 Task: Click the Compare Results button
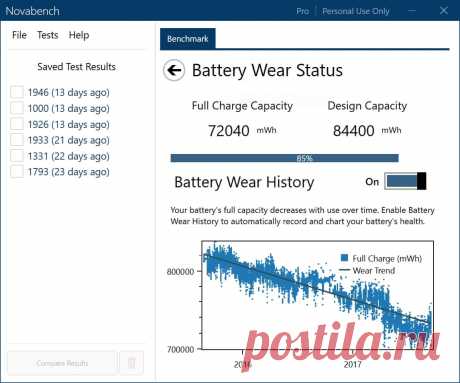coord(62,363)
